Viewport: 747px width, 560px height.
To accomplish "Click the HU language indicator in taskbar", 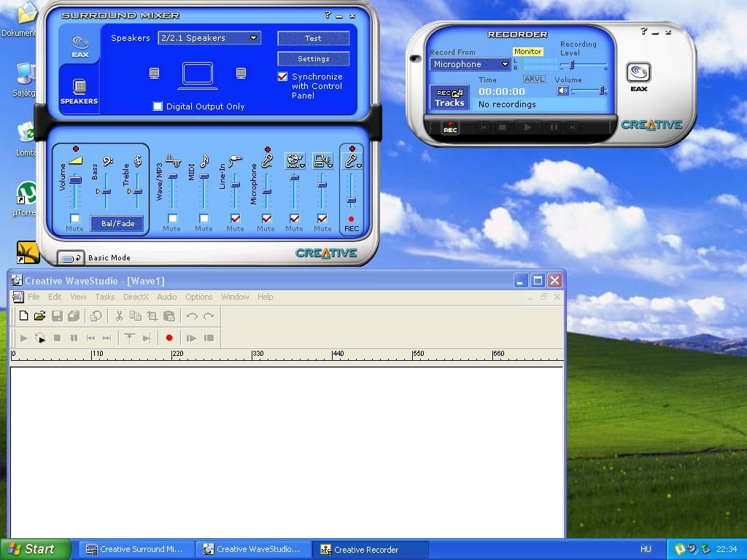I will tap(646, 549).
